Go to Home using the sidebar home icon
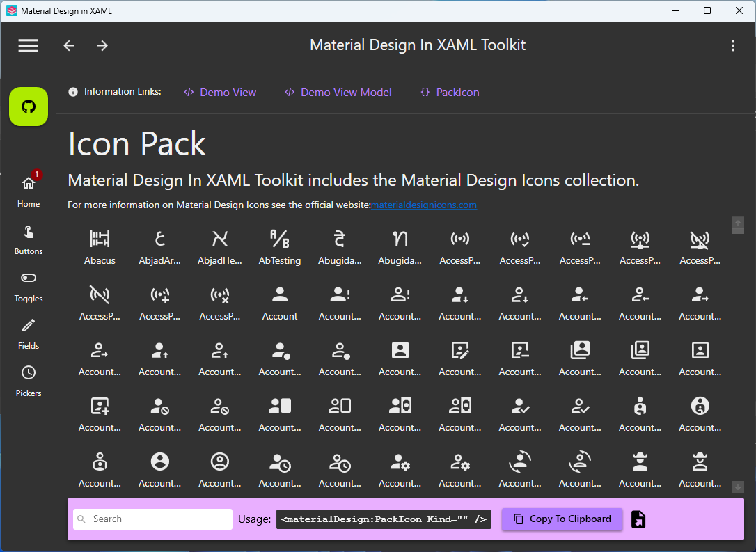The image size is (756, 552). (x=28, y=189)
